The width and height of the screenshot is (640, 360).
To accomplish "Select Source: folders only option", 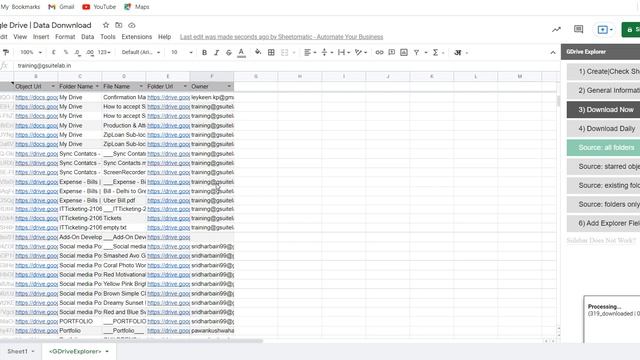I will (603, 204).
